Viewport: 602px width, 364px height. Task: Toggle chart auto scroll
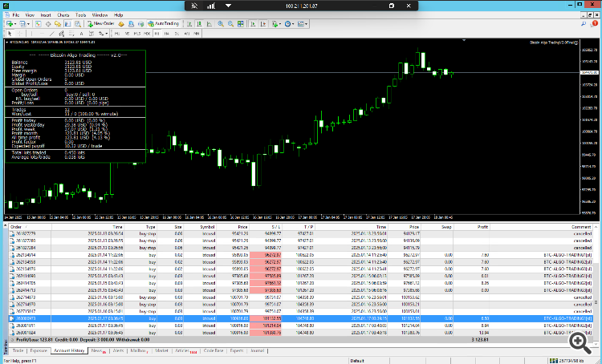253,24
